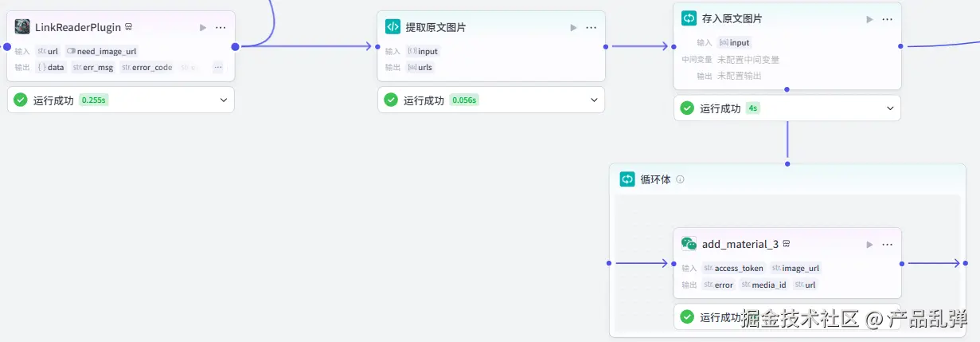
Task: Click the LinkReaderPlugin node avatar icon
Action: [22, 27]
